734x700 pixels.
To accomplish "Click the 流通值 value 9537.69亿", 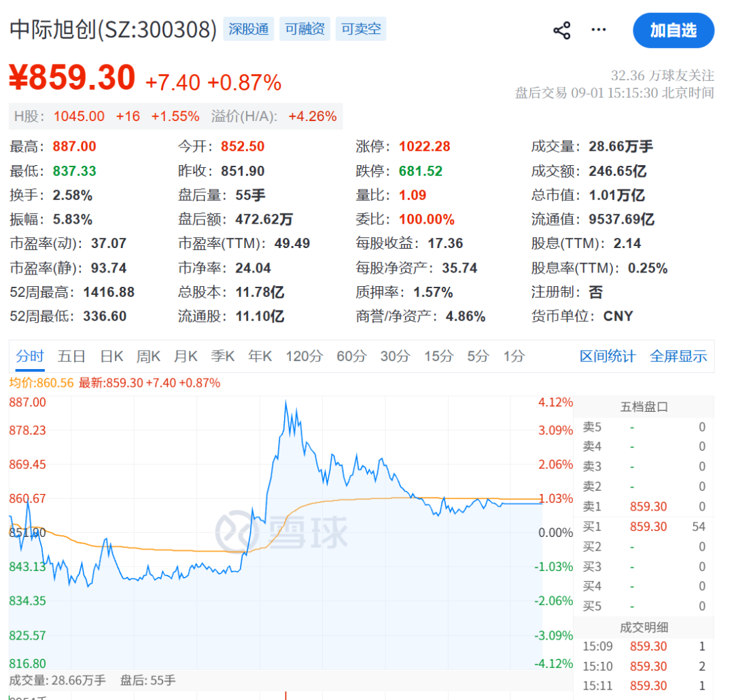I will tap(621, 220).
